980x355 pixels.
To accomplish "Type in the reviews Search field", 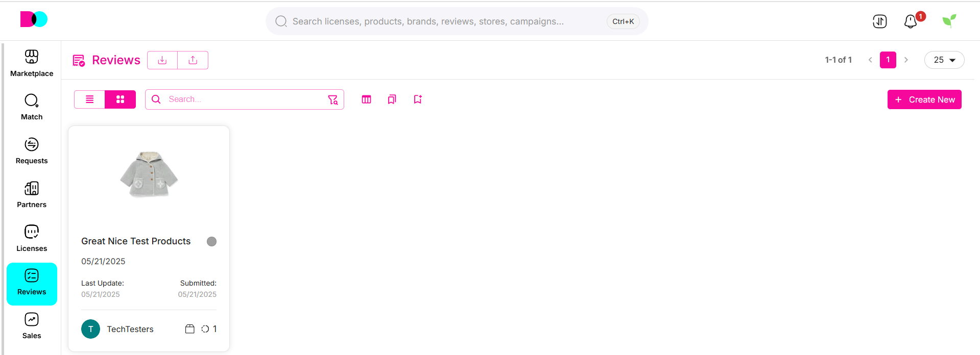I will tap(245, 99).
